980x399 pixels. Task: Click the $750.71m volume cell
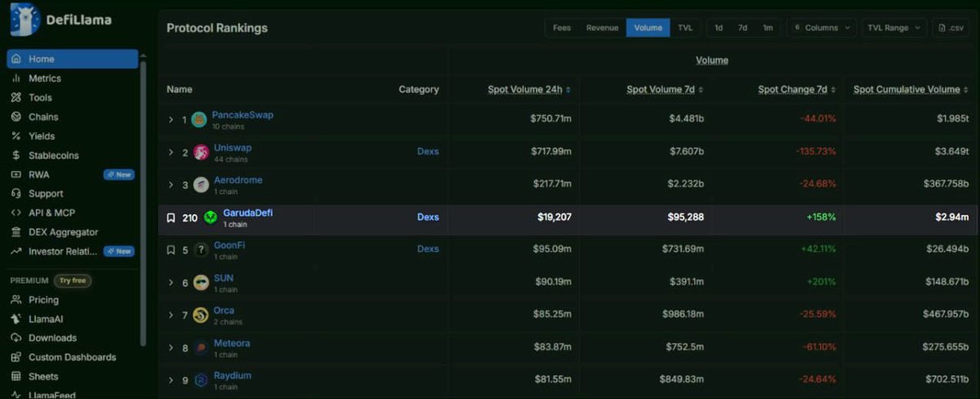coord(551,119)
